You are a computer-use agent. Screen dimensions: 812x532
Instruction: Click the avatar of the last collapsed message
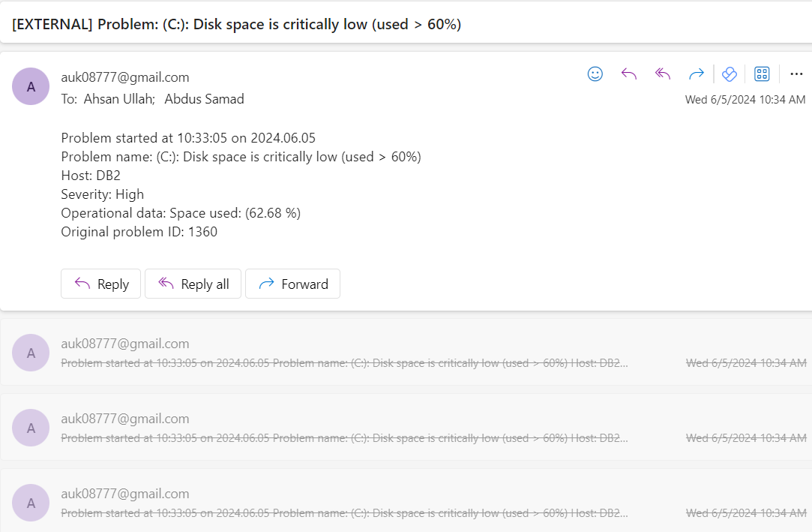point(31,503)
